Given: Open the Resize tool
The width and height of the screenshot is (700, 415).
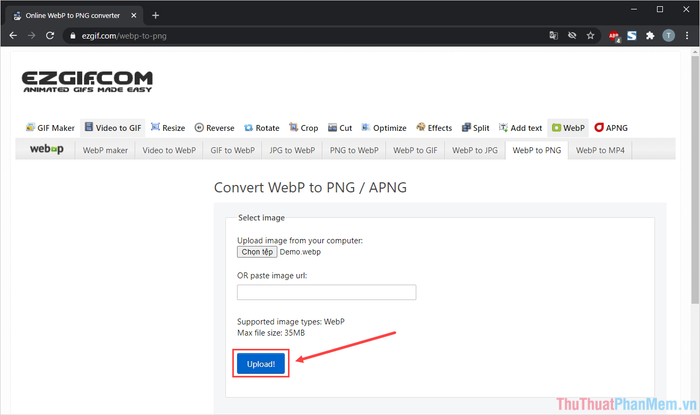Looking at the screenshot, I should tap(168, 128).
